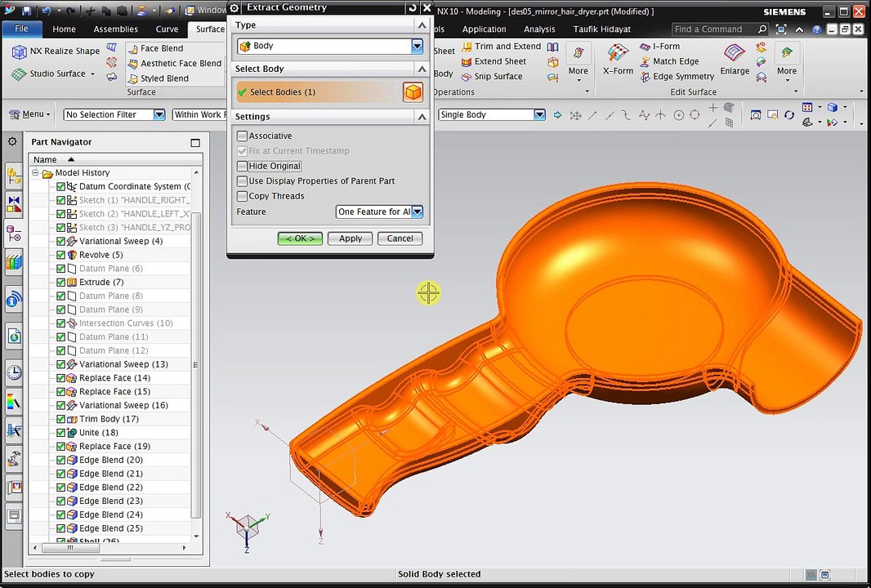Click the solid body selection icon in dialog
This screenshot has height=588, width=871.
(x=413, y=92)
